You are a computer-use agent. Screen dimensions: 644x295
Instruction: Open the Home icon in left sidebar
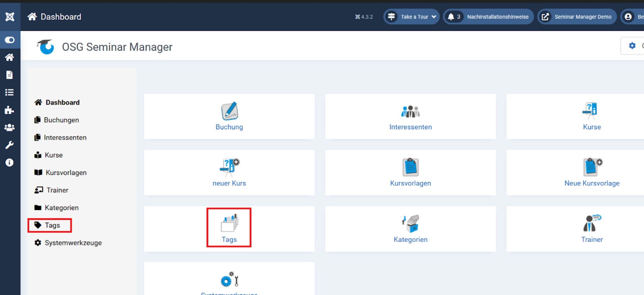pyautogui.click(x=10, y=57)
